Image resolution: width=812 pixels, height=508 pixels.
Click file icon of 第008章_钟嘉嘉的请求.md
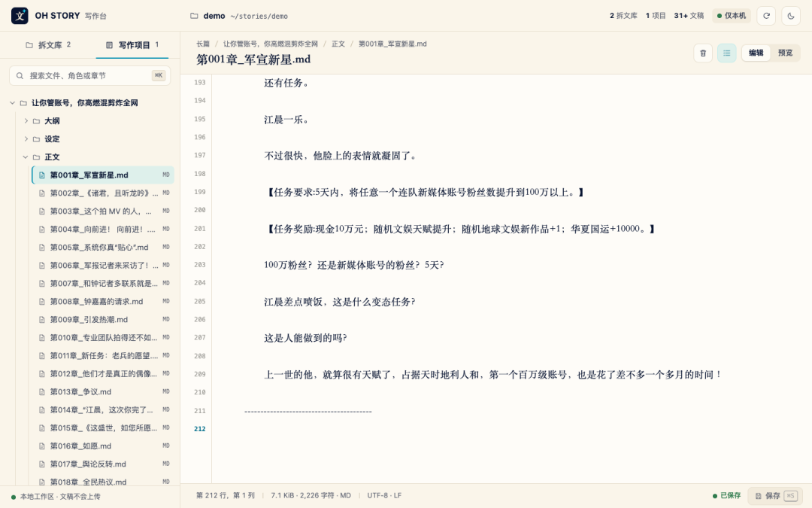[x=42, y=302]
